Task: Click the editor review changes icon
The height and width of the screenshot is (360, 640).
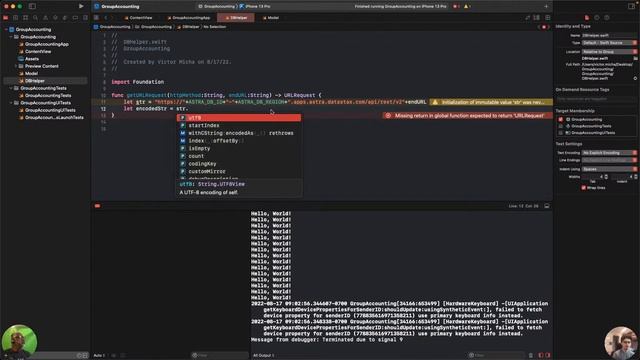Action: tap(527, 18)
